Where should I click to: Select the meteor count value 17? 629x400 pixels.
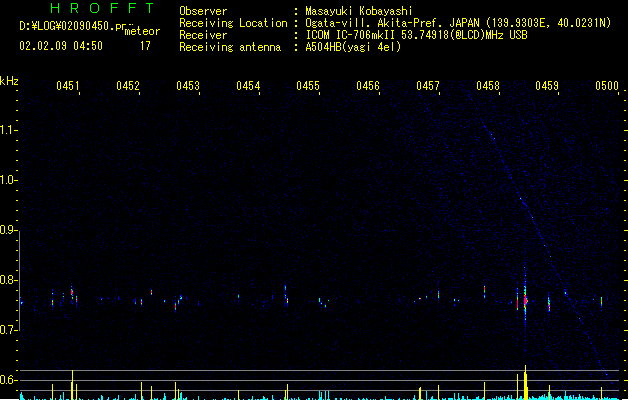tap(145, 46)
